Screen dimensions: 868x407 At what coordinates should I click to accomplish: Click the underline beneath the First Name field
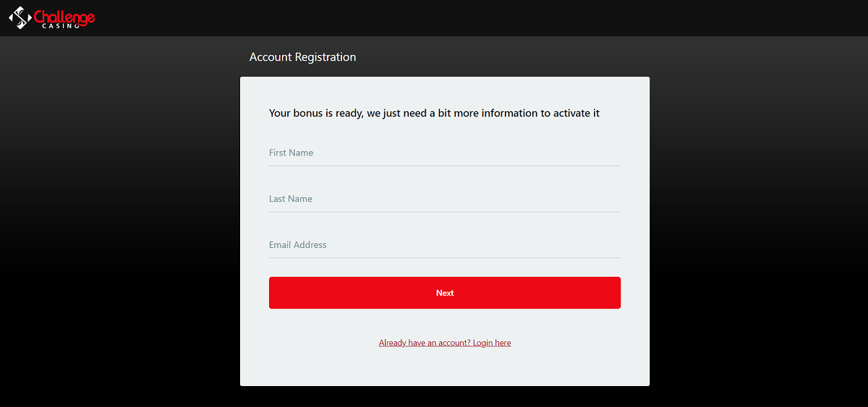(445, 166)
